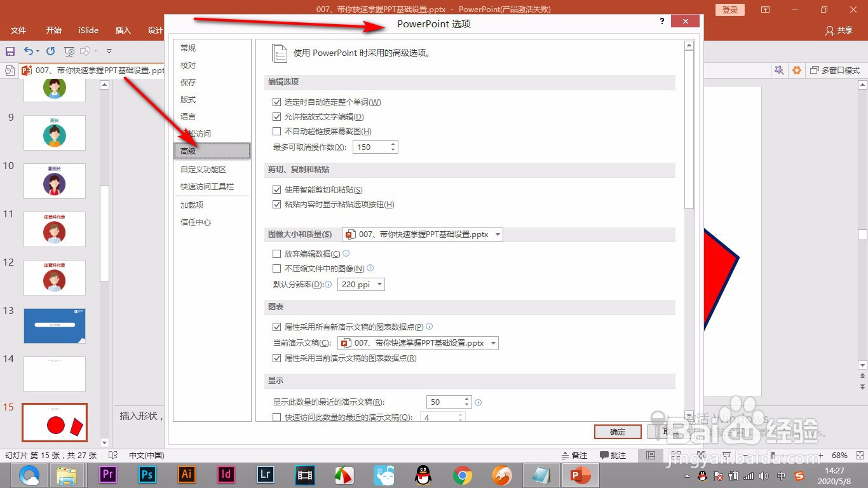Click options dialog vertical scrollbar thumb
868x488 pixels.
[689, 129]
